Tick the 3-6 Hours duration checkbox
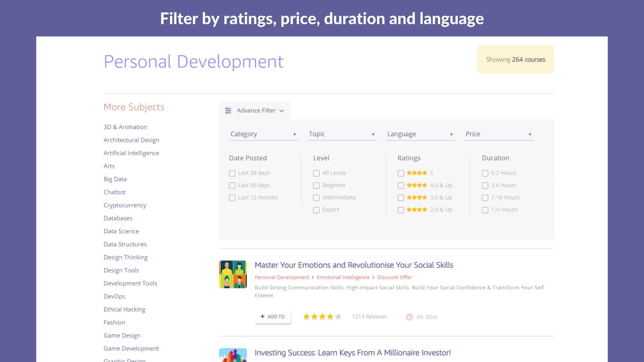Image resolution: width=644 pixels, height=362 pixels. [485, 186]
